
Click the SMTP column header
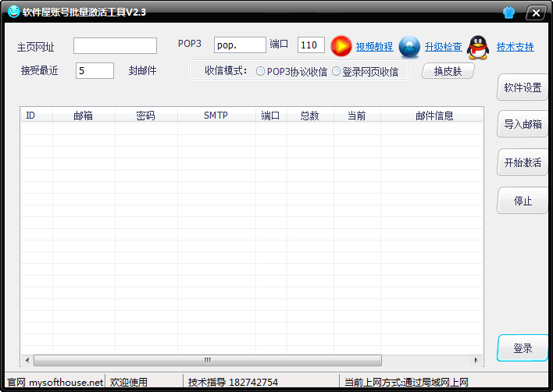[x=216, y=116]
